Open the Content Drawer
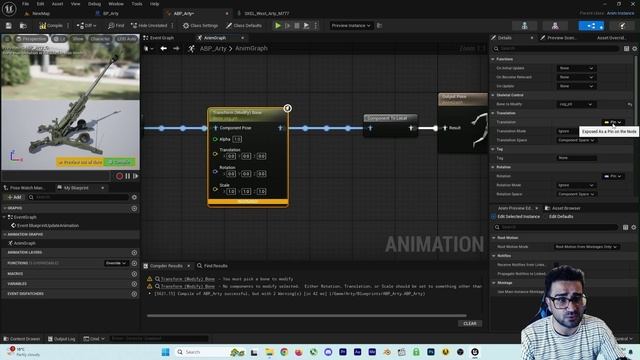Screen dimensions: 640x360 22,339
